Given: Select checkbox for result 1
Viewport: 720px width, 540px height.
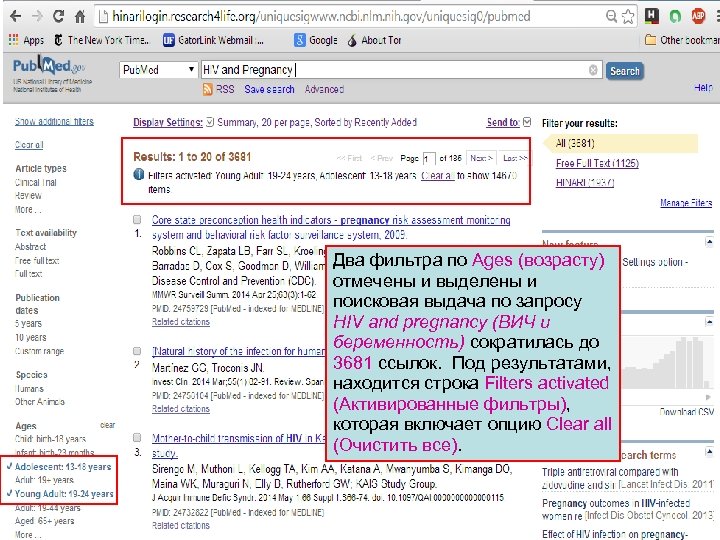Looking at the screenshot, I should click(x=137, y=219).
